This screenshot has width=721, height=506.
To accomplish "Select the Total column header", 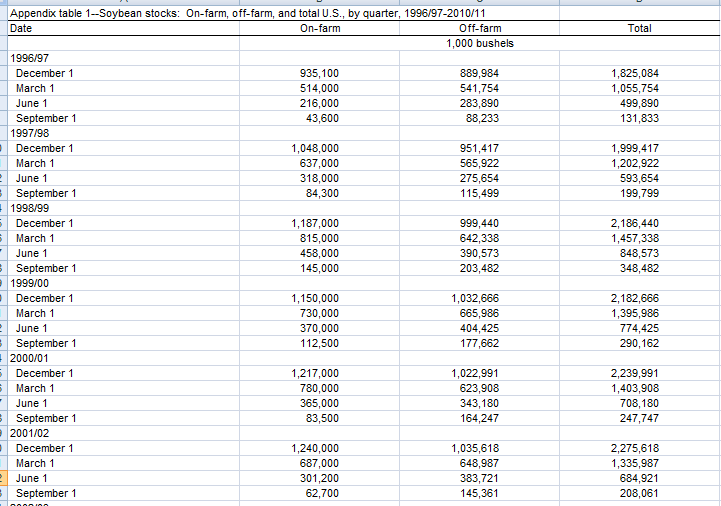I will (639, 28).
